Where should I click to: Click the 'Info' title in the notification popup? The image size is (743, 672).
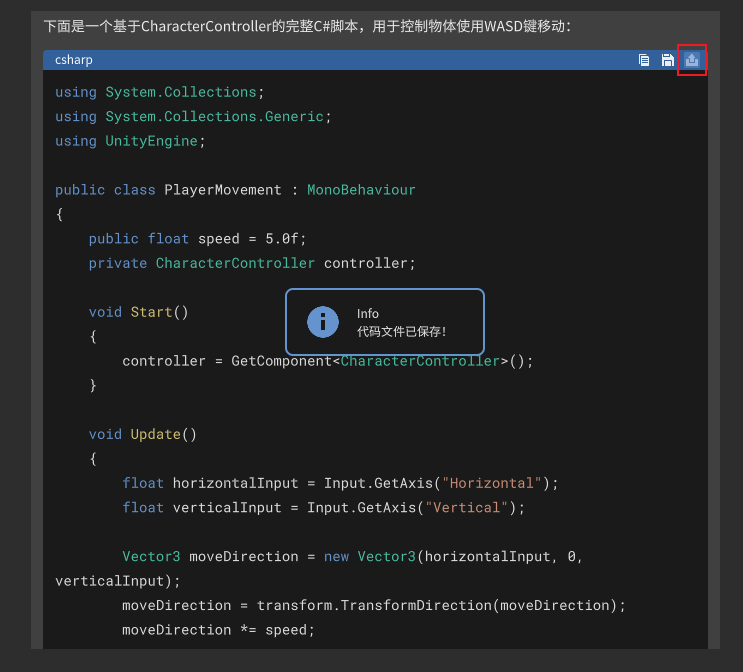368,313
